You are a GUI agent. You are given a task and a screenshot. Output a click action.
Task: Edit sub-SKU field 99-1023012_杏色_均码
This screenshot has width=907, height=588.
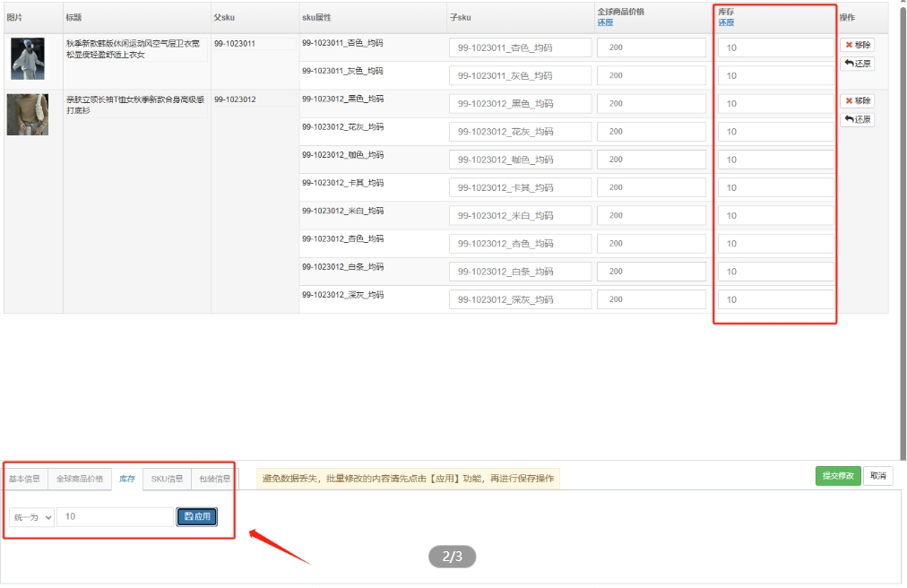(520, 243)
